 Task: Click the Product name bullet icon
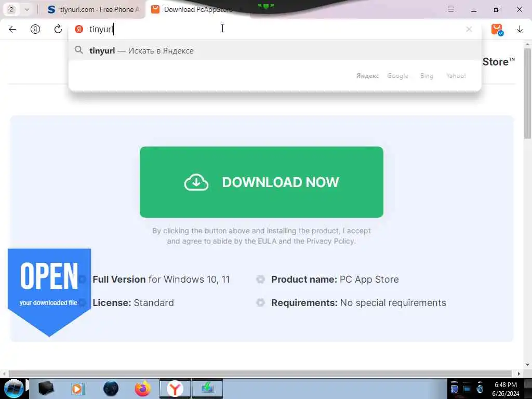260,279
